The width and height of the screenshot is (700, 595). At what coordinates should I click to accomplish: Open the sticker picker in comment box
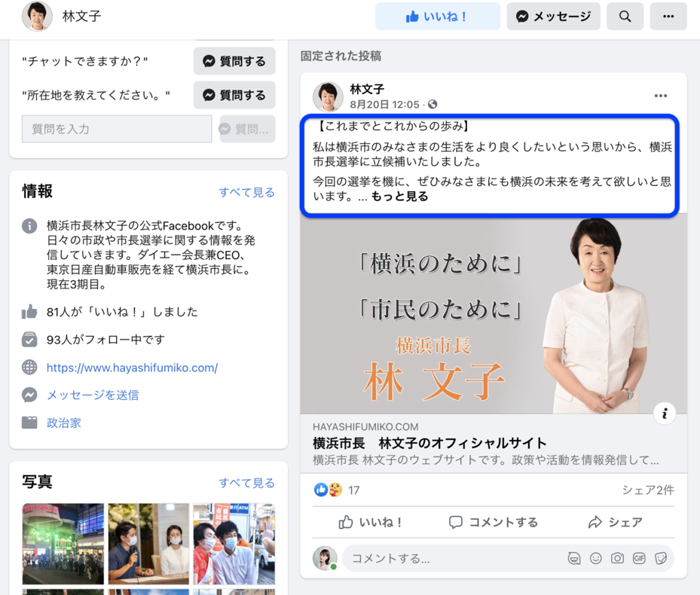[x=661, y=558]
